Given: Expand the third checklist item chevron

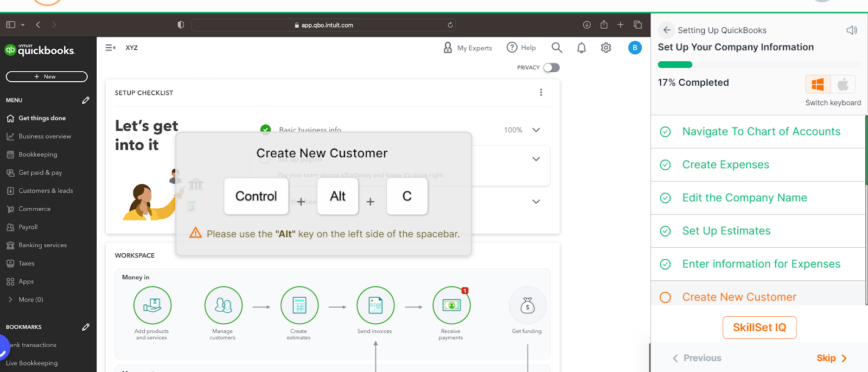Looking at the screenshot, I should click(x=536, y=202).
